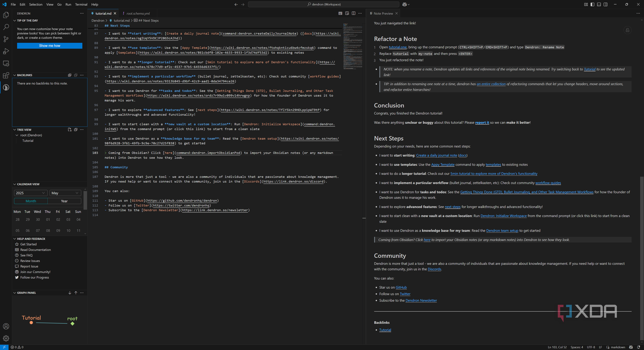Open the GitHub link in preview
This screenshot has width=644, height=350.
pyautogui.click(x=401, y=287)
